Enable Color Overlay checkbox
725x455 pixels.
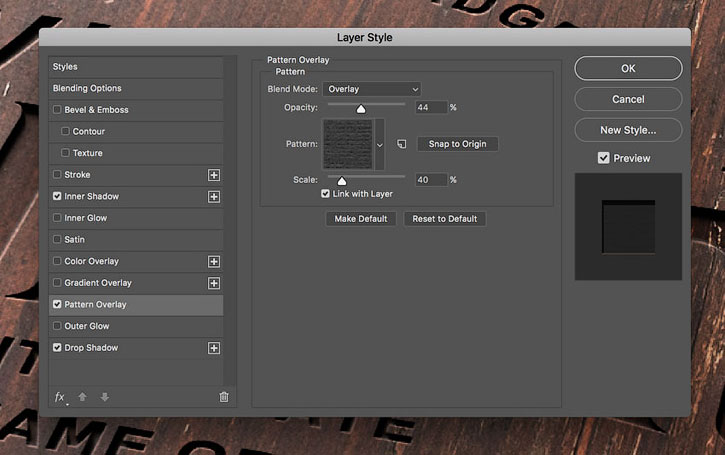coord(57,261)
